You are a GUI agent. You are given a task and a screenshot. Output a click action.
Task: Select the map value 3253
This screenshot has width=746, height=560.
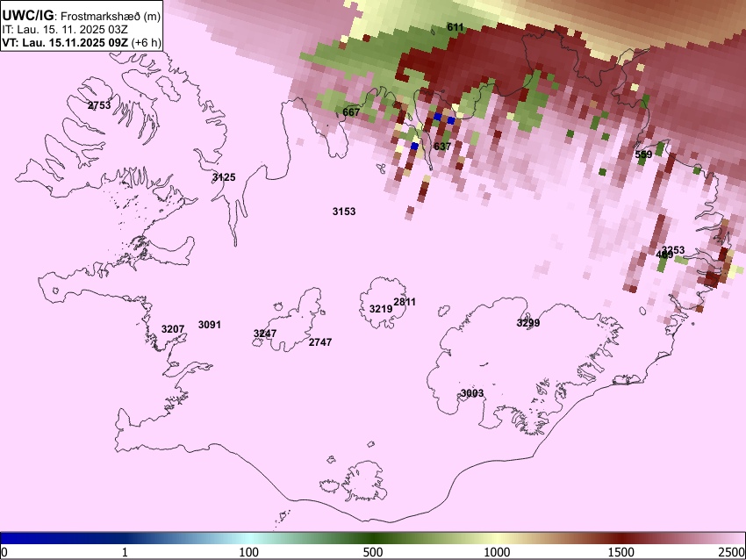[674, 250]
